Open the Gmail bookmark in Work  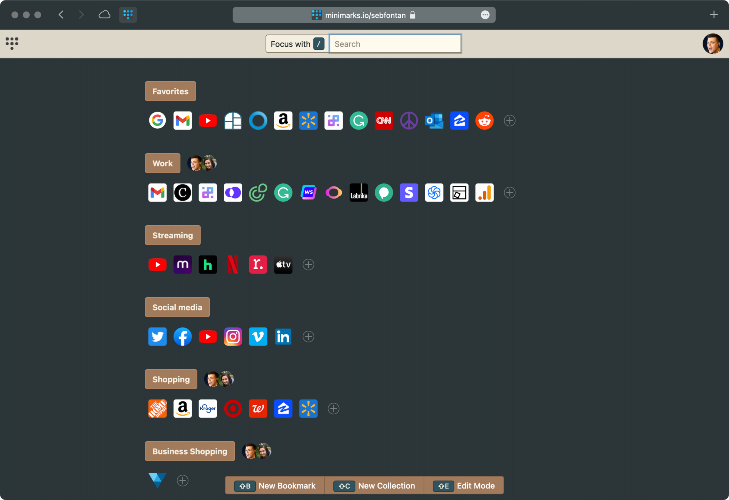[x=158, y=193]
